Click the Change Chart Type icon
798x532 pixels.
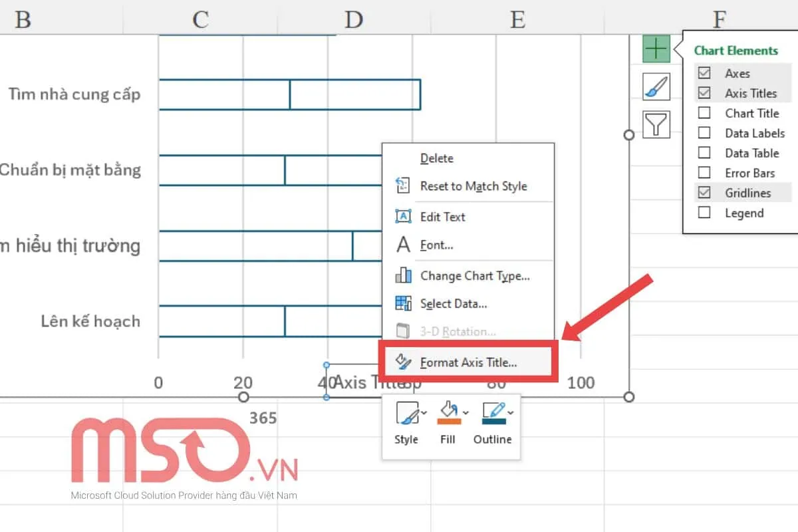coord(405,275)
